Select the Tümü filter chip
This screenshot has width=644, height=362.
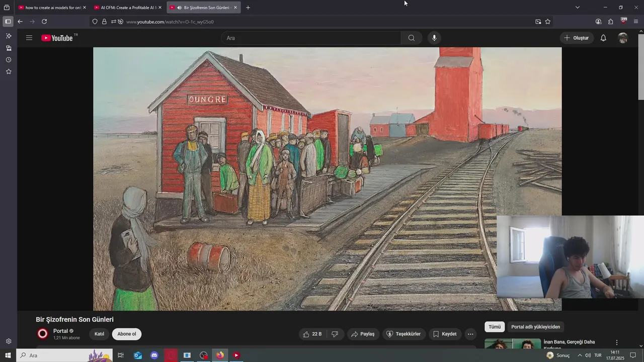click(x=495, y=327)
